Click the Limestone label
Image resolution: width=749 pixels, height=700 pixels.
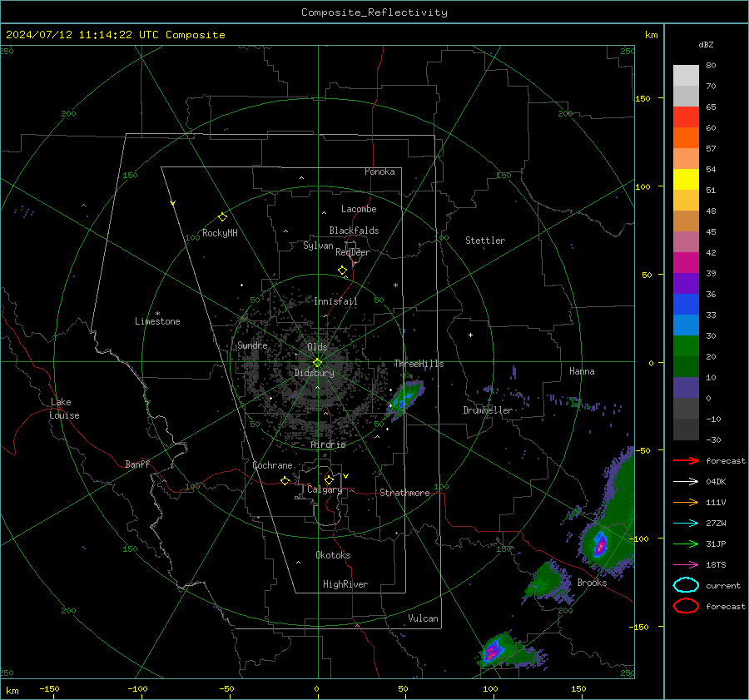157,321
